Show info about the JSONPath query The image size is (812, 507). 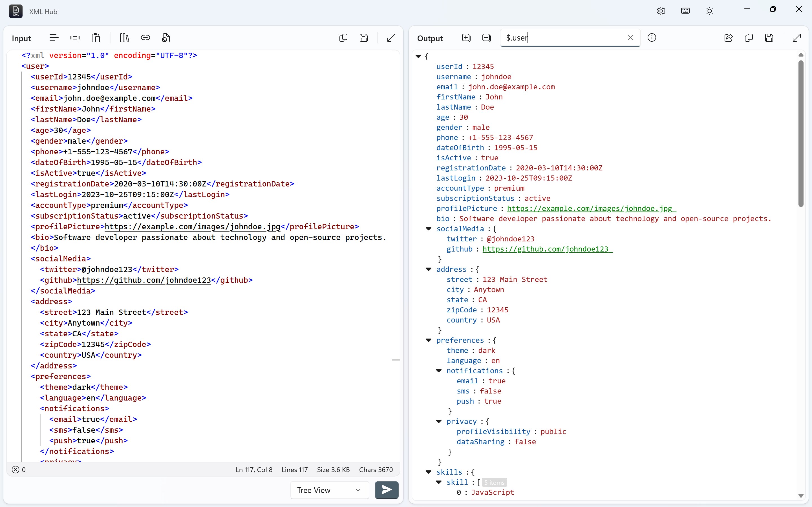(x=652, y=37)
